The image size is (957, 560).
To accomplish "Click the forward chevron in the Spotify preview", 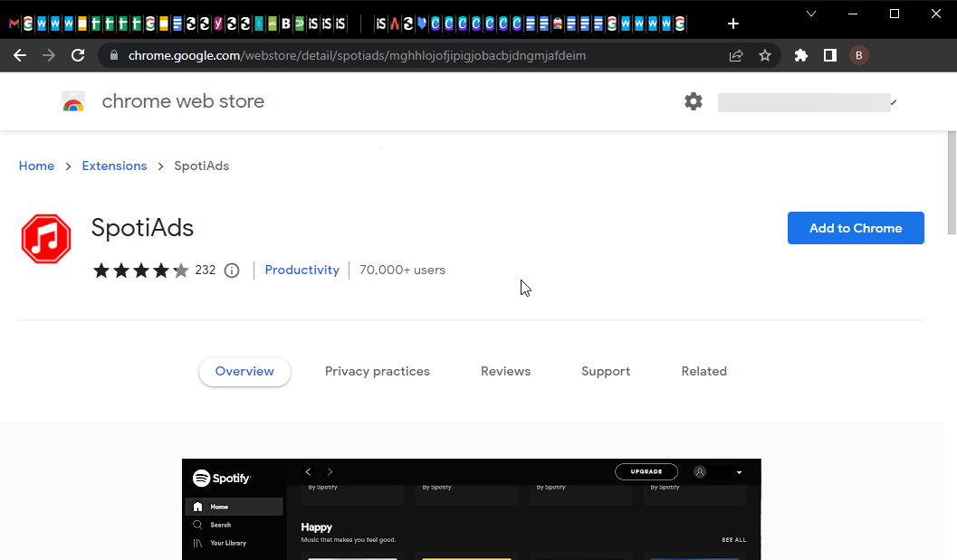I will 330,471.
